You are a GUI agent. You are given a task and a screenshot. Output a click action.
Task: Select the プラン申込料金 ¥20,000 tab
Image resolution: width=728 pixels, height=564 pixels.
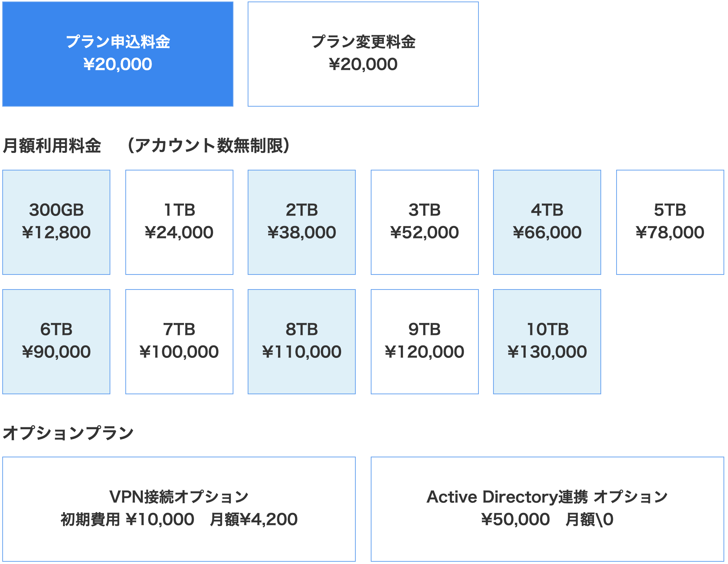click(x=118, y=54)
